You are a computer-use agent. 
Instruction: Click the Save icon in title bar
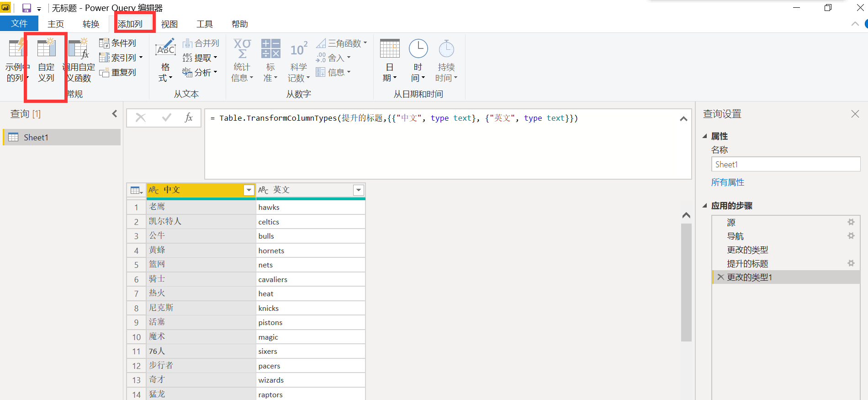coord(26,8)
